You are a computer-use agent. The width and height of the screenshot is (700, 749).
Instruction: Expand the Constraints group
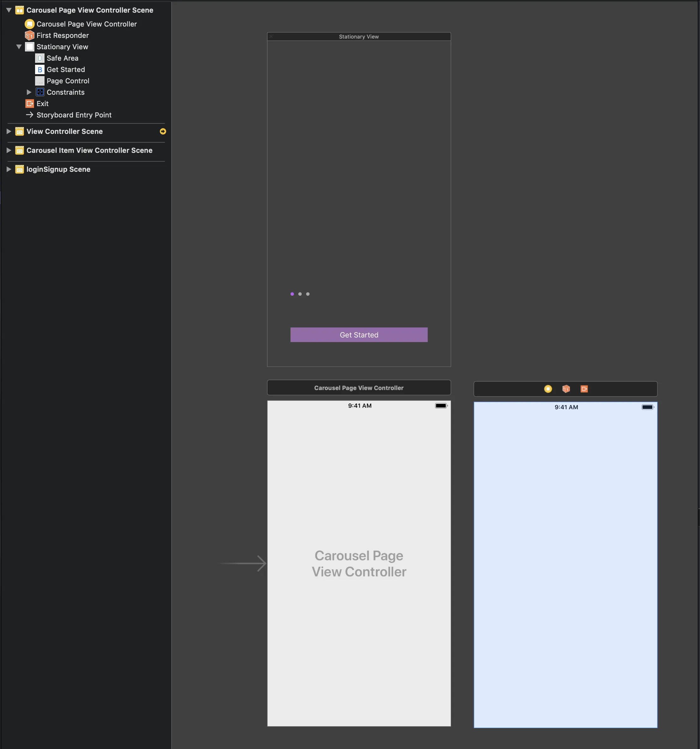tap(29, 92)
